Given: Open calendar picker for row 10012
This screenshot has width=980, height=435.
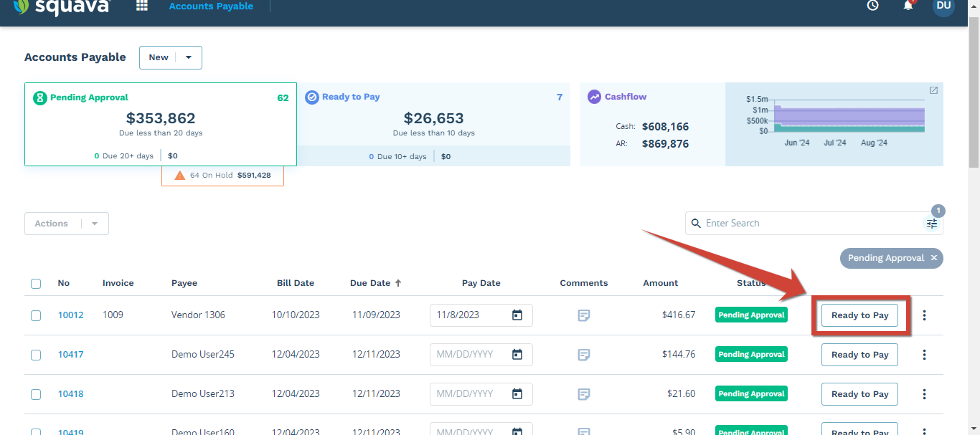Looking at the screenshot, I should pyautogui.click(x=517, y=315).
